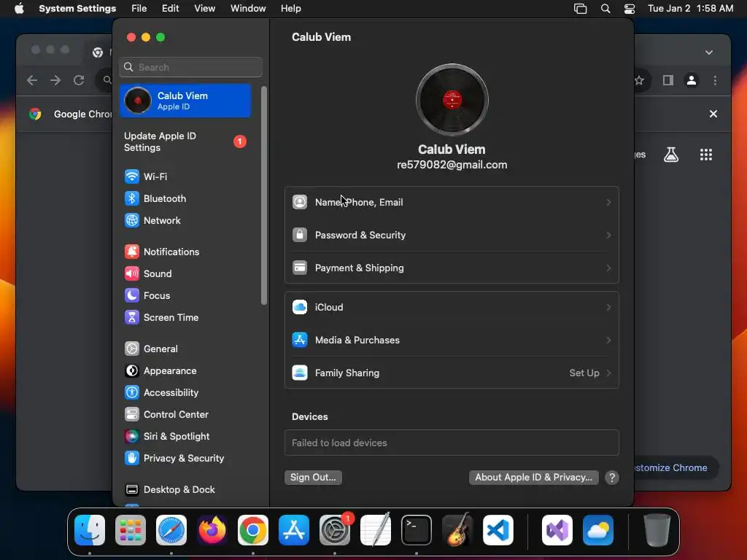Open Chrome three-dot menu
This screenshot has height=560, width=747.
click(715, 80)
